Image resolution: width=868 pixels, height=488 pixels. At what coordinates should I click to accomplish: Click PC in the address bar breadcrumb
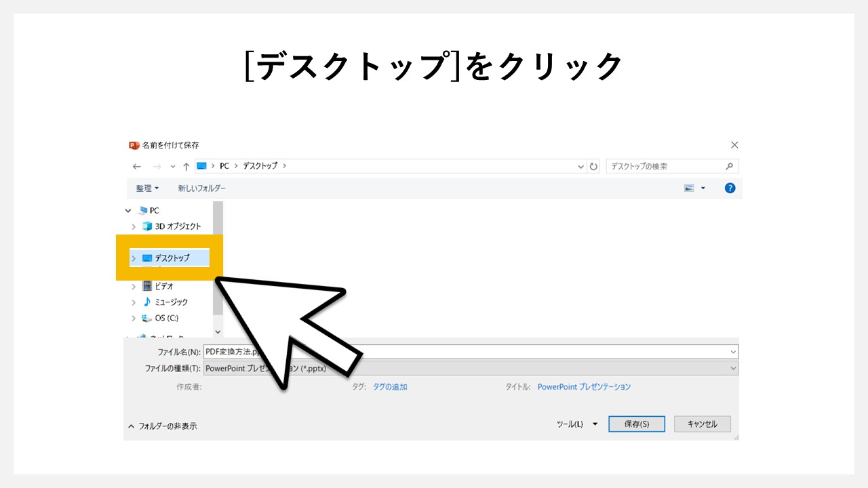224,166
